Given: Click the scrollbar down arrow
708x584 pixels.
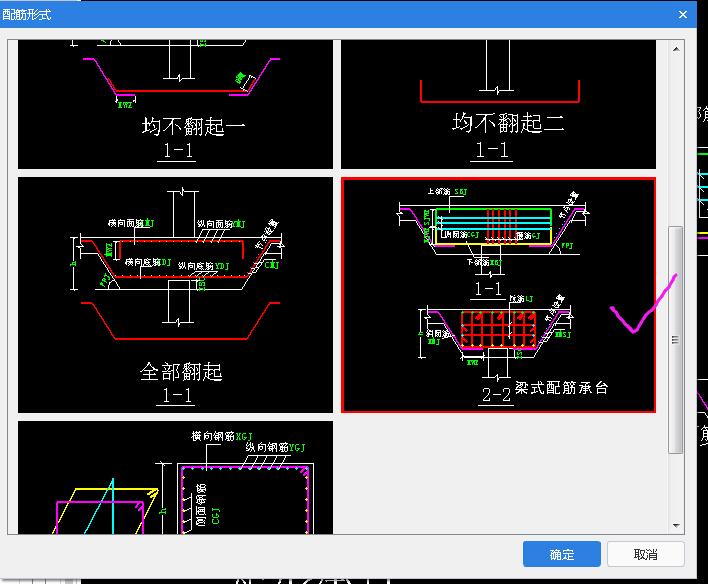Looking at the screenshot, I should pyautogui.click(x=676, y=525).
